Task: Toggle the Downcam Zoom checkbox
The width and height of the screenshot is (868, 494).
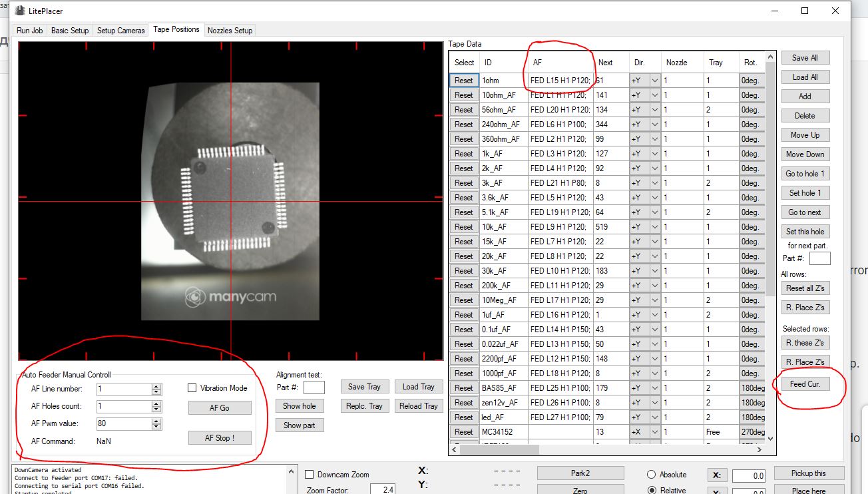Action: point(310,475)
